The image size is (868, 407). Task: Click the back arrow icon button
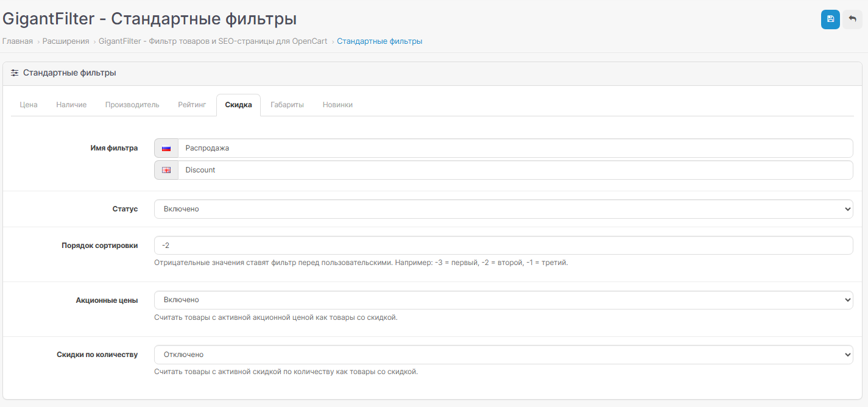[853, 19]
